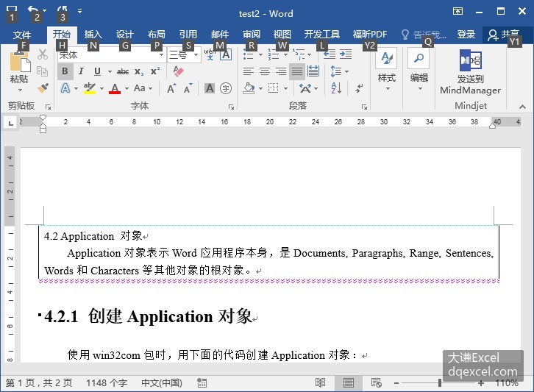Click word count 1148 个字
Screen dimensions: 534x392
point(107,382)
